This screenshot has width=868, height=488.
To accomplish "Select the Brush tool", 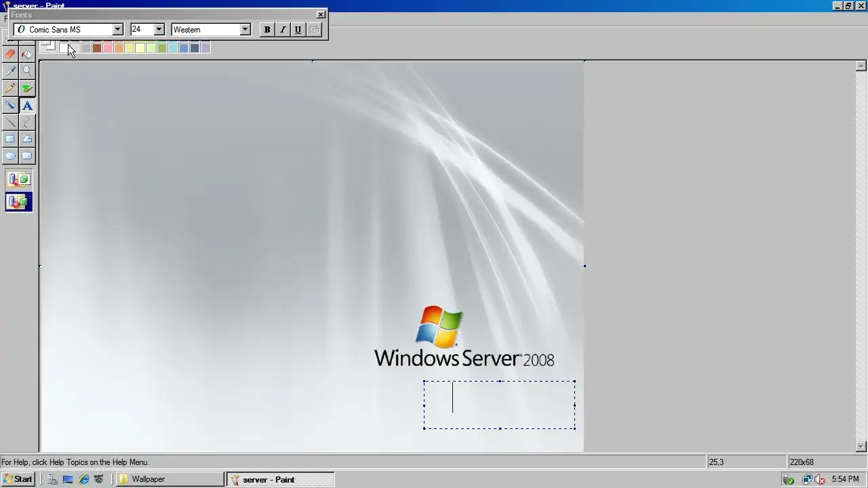I will coord(27,88).
